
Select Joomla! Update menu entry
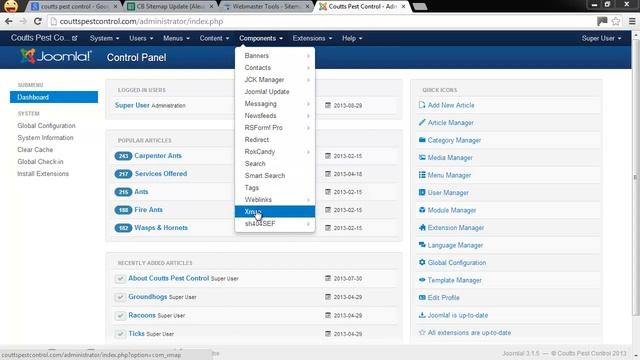(x=275, y=92)
